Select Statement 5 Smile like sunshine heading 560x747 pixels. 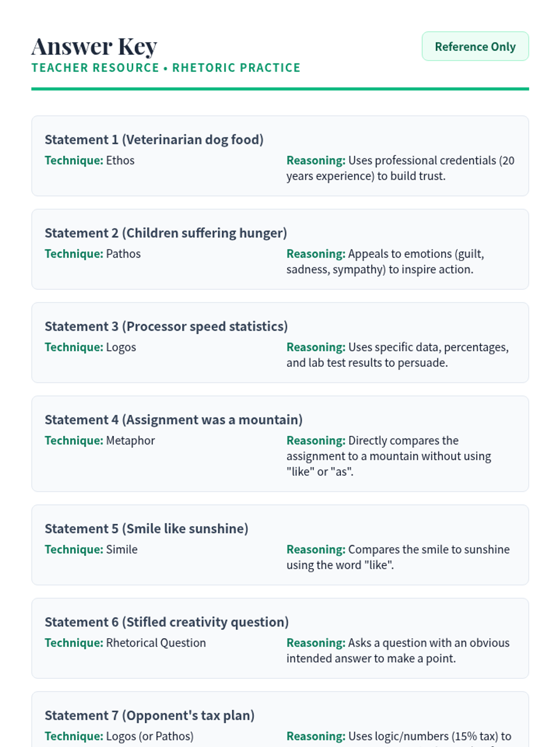(x=147, y=529)
